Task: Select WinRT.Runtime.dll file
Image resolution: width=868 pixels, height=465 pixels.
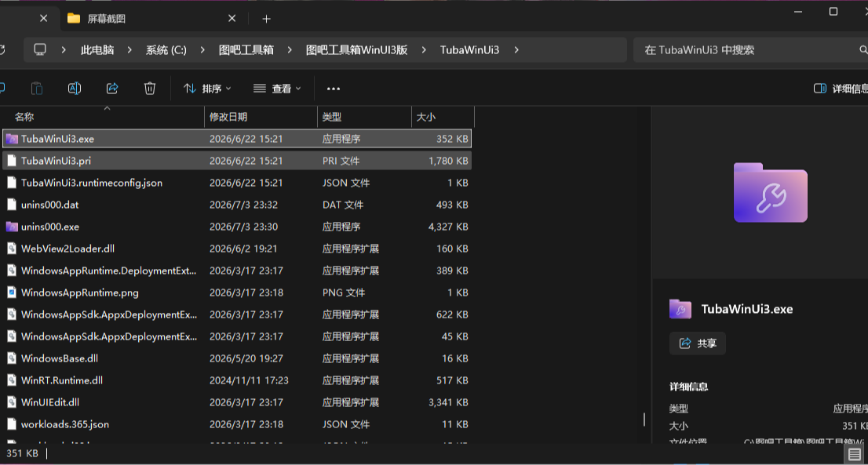Action: click(237, 380)
